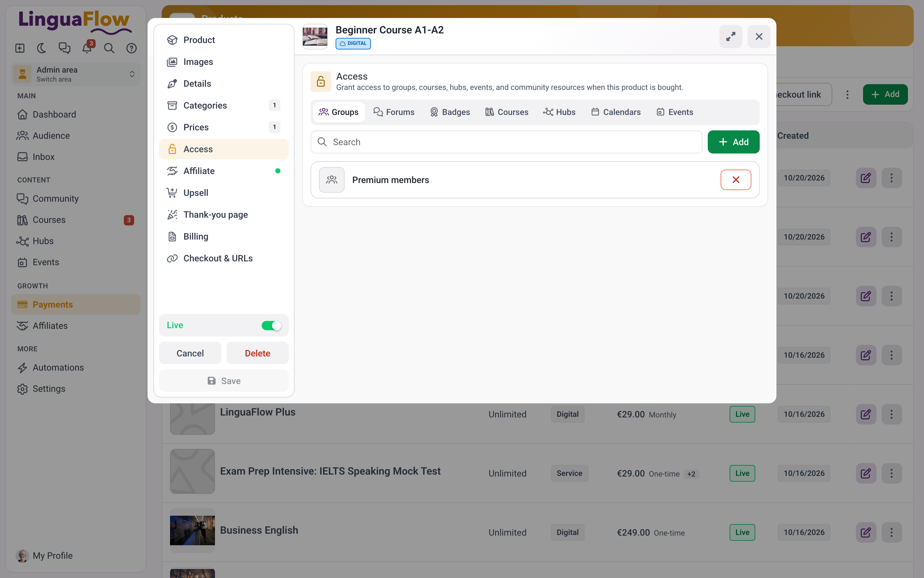The width and height of the screenshot is (924, 578).
Task: Open Settings in the sidebar
Action: click(x=76, y=389)
